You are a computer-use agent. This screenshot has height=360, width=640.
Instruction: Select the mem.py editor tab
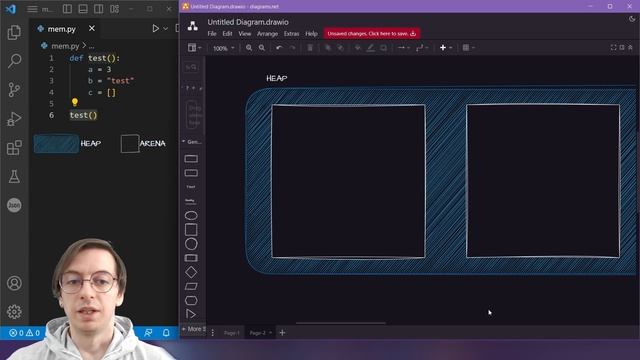pyautogui.click(x=61, y=29)
